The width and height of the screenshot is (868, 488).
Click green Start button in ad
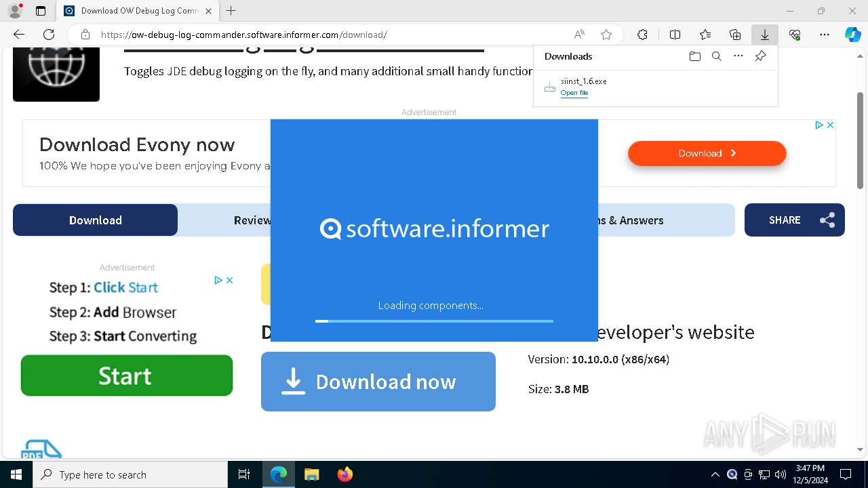click(x=127, y=375)
